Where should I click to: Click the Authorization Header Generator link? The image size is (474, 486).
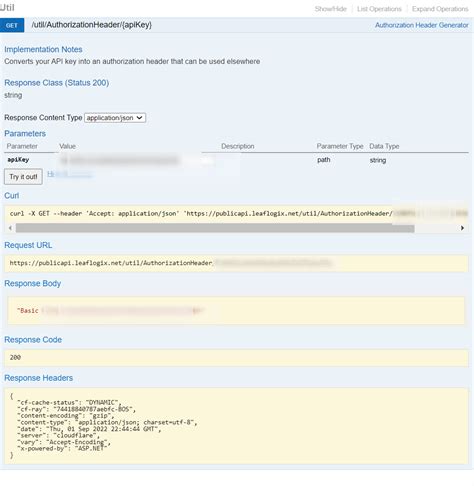click(x=422, y=25)
